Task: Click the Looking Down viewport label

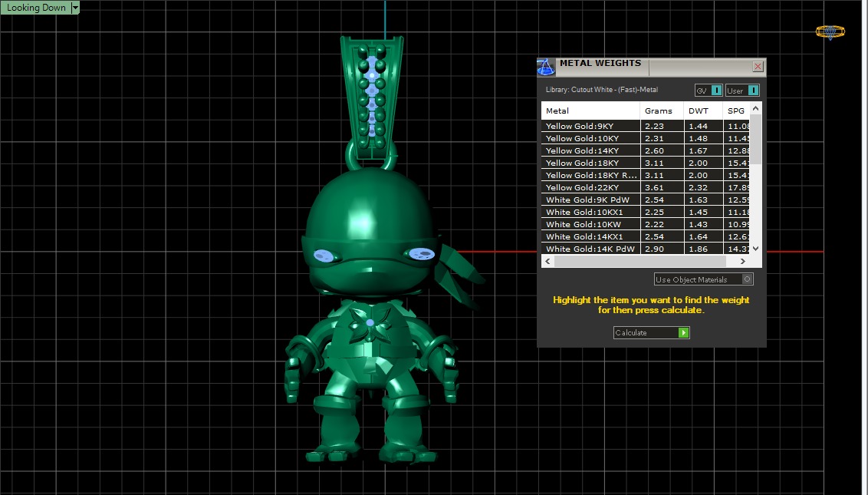Action: pos(36,8)
